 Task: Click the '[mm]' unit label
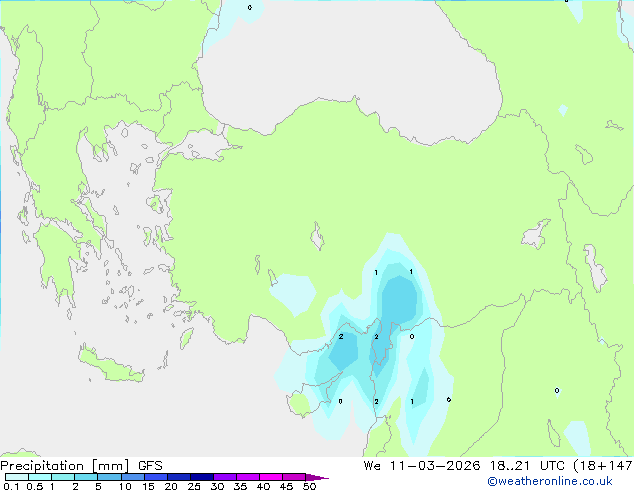(110, 466)
